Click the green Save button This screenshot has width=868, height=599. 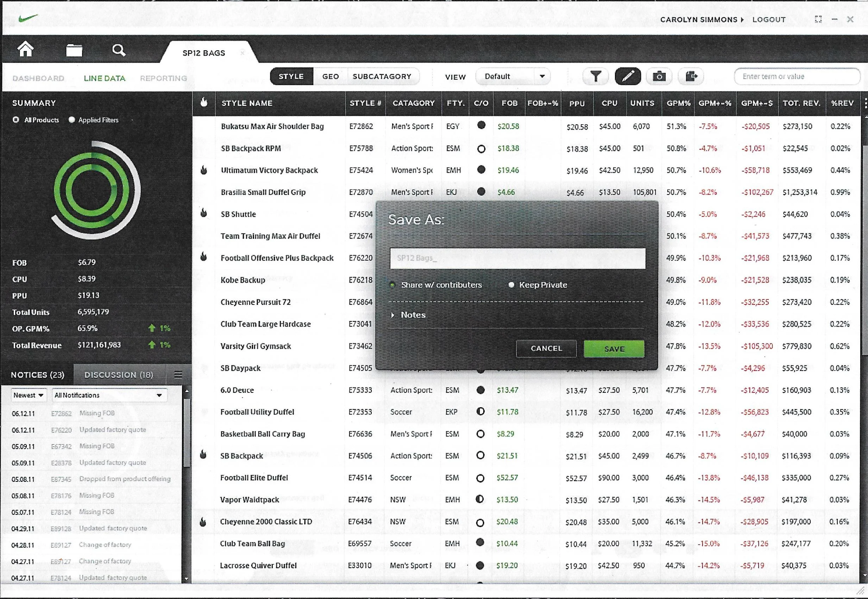tap(614, 349)
